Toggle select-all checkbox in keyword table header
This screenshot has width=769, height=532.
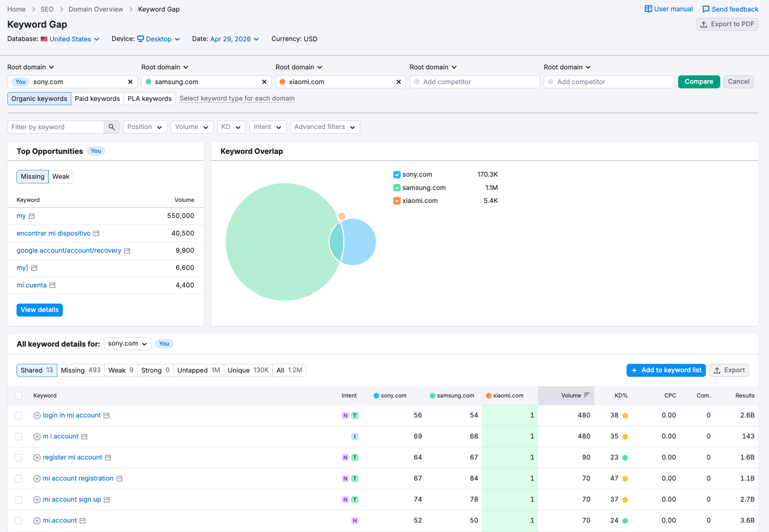pos(18,395)
